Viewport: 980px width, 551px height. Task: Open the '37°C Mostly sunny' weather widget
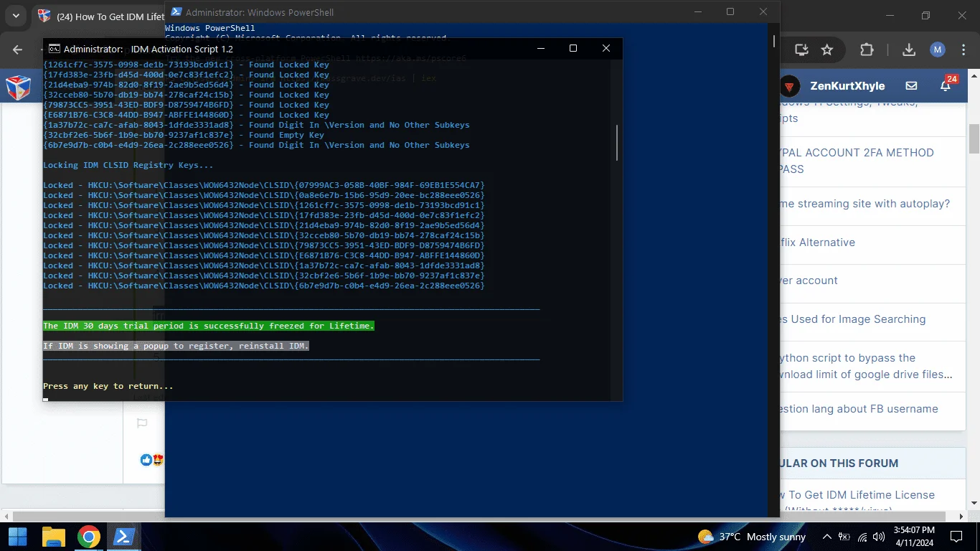click(752, 537)
